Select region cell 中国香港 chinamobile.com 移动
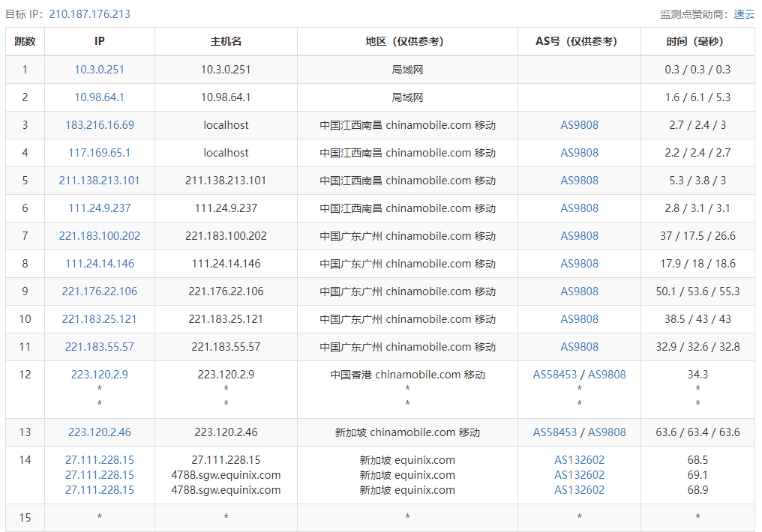The width and height of the screenshot is (762, 532). pyautogui.click(x=407, y=374)
